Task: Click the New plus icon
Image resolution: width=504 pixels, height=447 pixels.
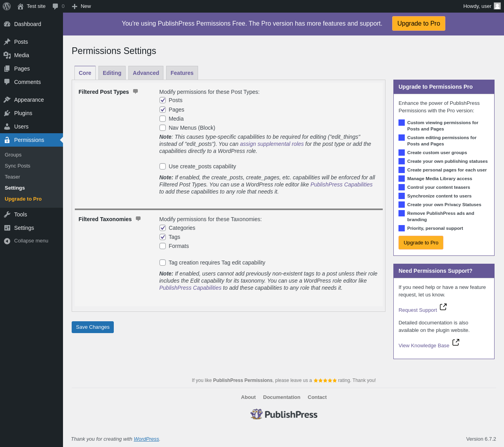Action: coord(74,6)
